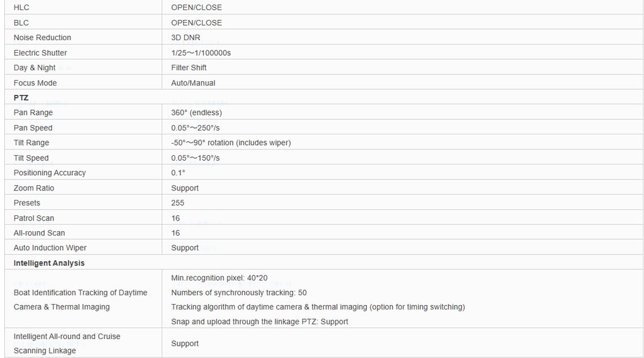Select the Auto/Manual focus mode value
The width and height of the screenshot is (644, 358).
coord(193,83)
